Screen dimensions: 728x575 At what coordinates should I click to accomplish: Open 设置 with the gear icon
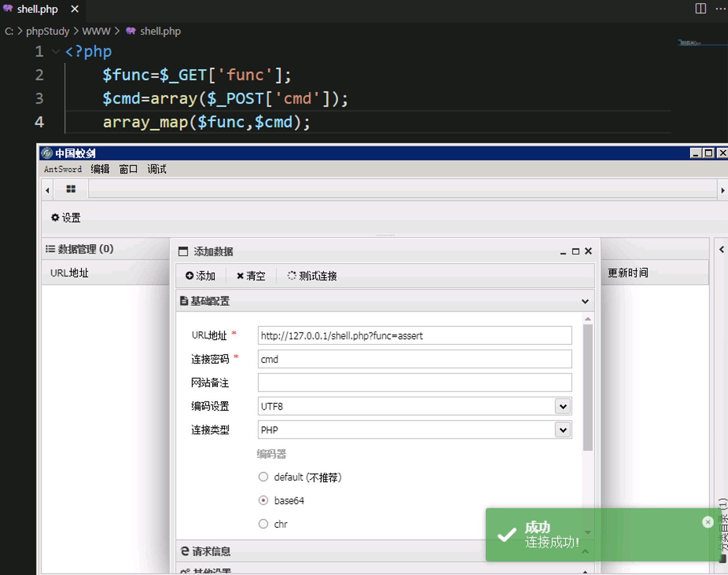coord(66,218)
